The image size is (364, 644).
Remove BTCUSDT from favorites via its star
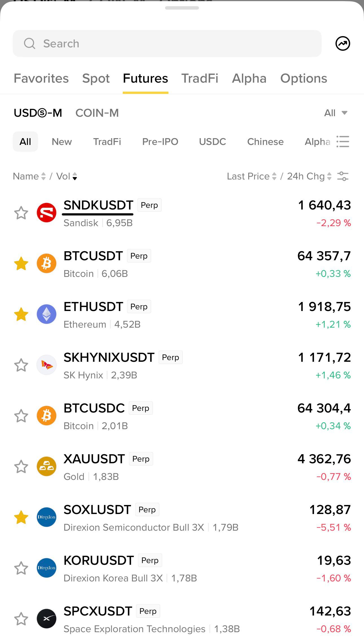(x=21, y=264)
